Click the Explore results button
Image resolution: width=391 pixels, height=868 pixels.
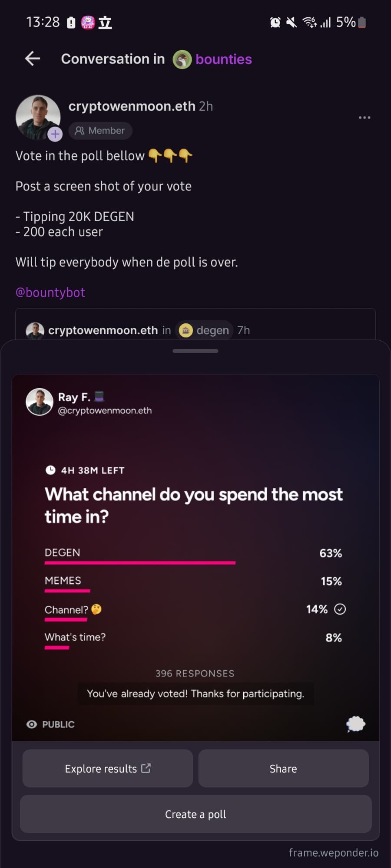click(x=108, y=769)
